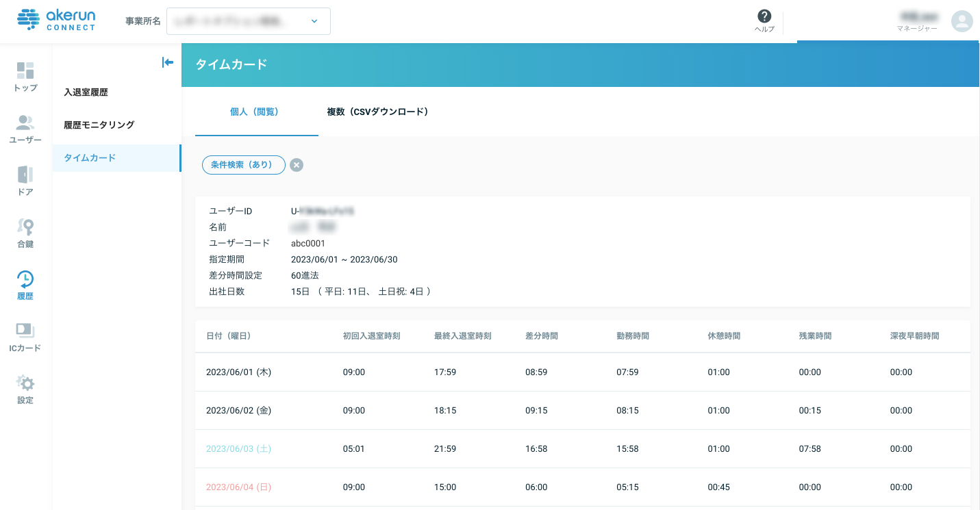Open the 設定 gear icon

tap(25, 383)
